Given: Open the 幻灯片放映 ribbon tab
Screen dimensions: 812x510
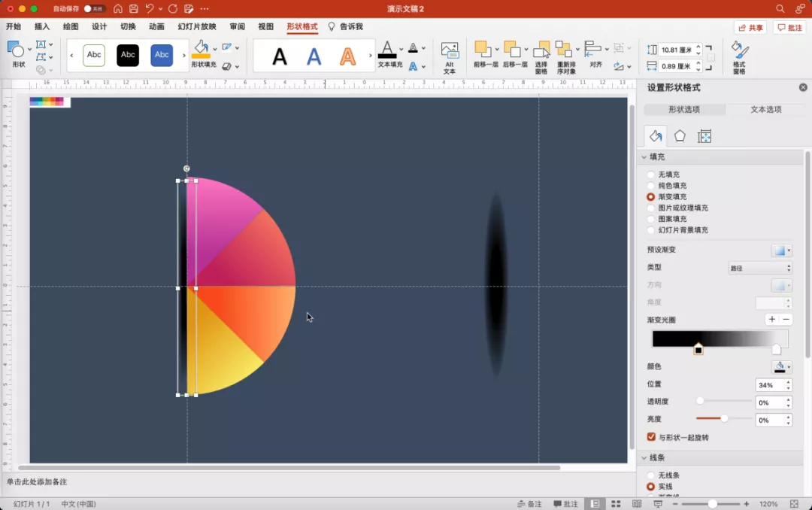Looking at the screenshot, I should (197, 26).
